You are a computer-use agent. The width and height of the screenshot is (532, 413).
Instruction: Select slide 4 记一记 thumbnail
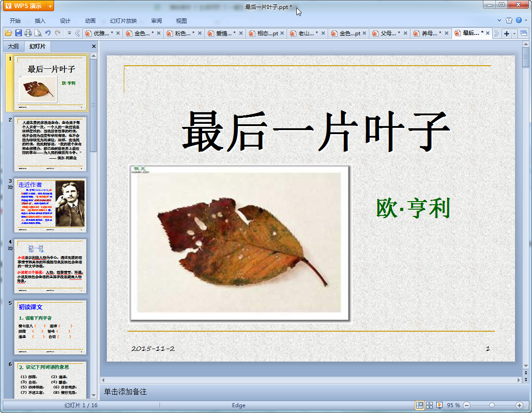(50, 266)
